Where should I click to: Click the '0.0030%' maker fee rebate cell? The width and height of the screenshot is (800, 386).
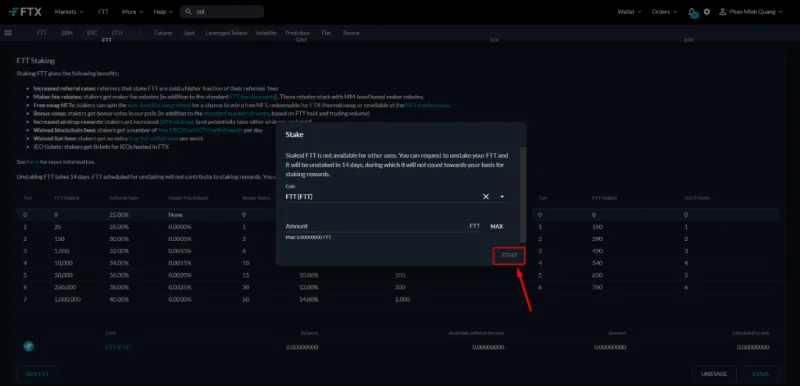pyautogui.click(x=180, y=299)
